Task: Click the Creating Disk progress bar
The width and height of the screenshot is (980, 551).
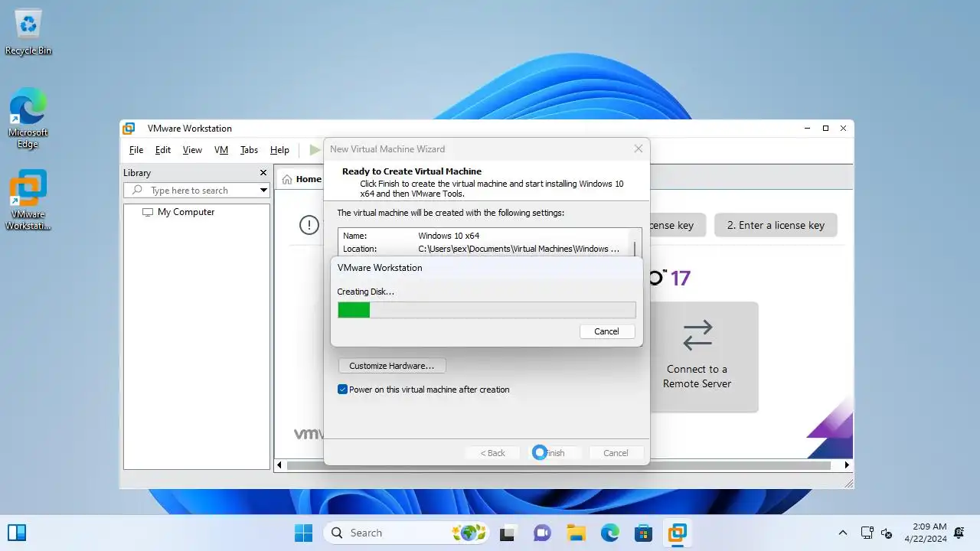Action: tap(486, 309)
